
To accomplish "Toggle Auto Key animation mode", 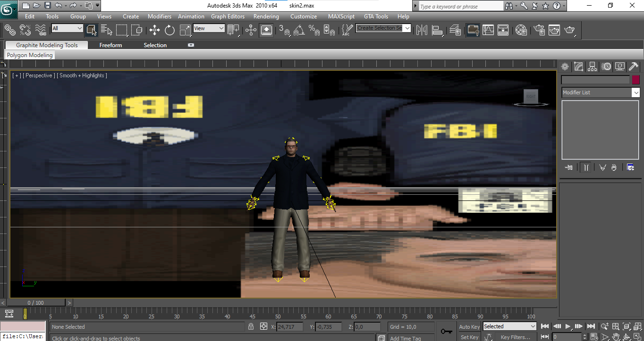I will pos(469,327).
